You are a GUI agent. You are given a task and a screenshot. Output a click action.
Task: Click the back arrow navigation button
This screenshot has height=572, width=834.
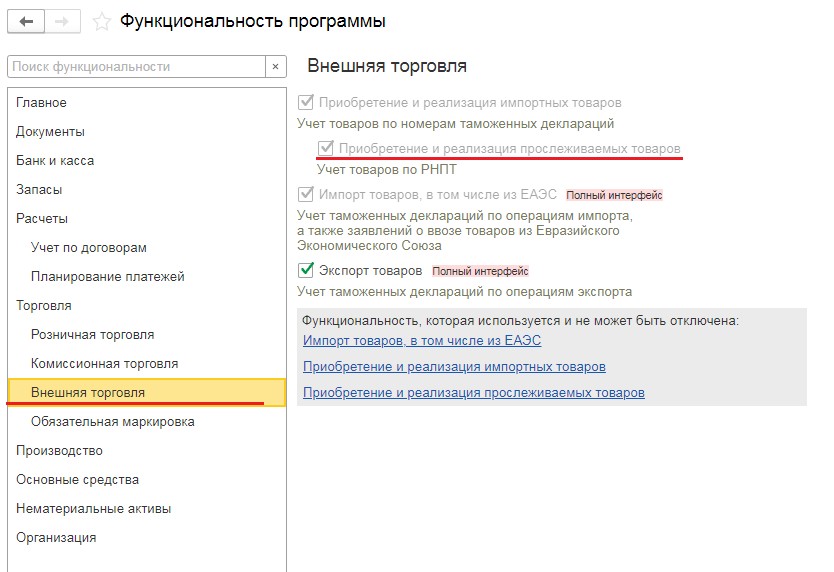pos(26,21)
